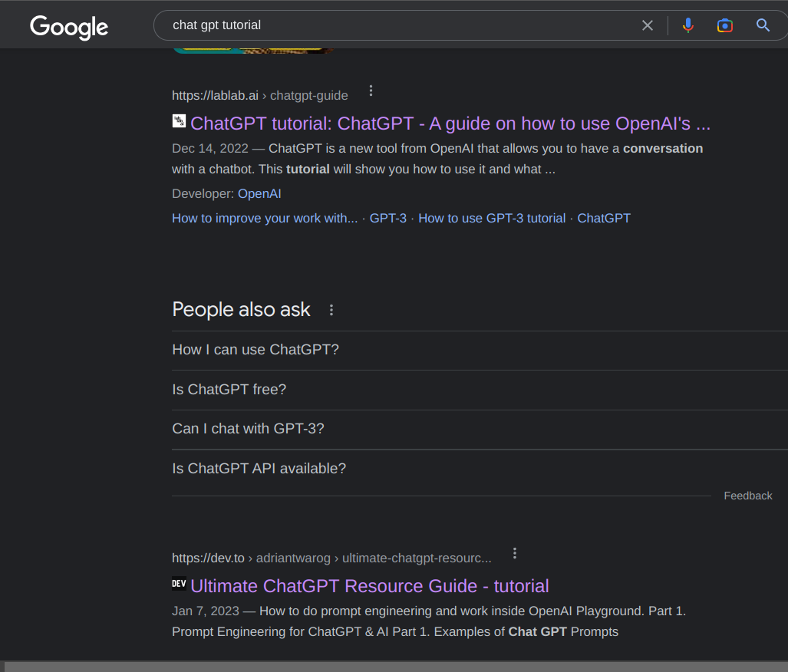Open "How to improve your work with..." sitelink

265,218
